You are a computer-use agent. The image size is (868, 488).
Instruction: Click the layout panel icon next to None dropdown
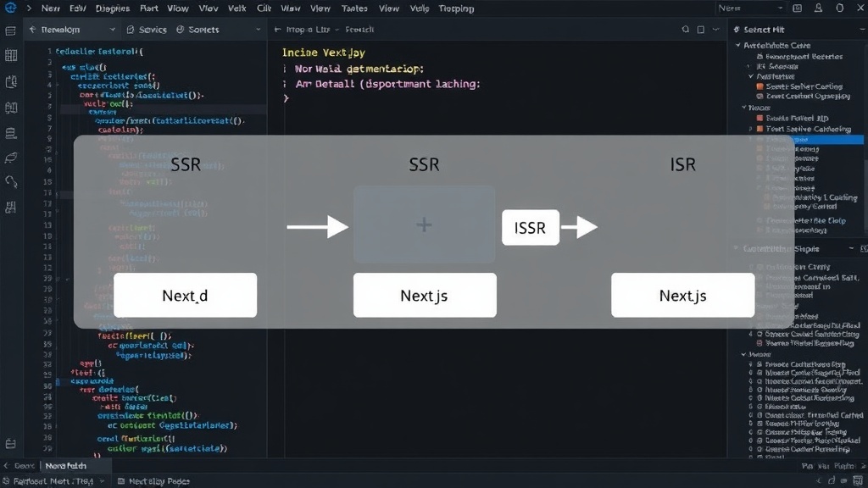tap(797, 8)
